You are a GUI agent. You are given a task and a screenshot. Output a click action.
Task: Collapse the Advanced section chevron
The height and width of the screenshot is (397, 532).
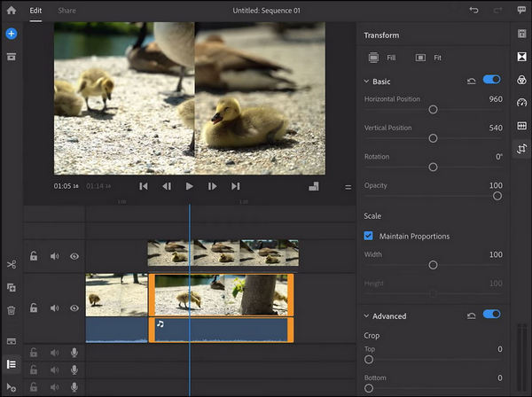point(367,315)
